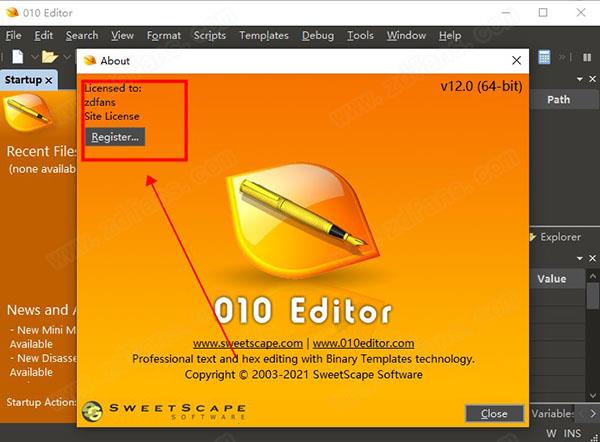Close the Startup tab
This screenshot has width=600, height=442.
click(49, 80)
